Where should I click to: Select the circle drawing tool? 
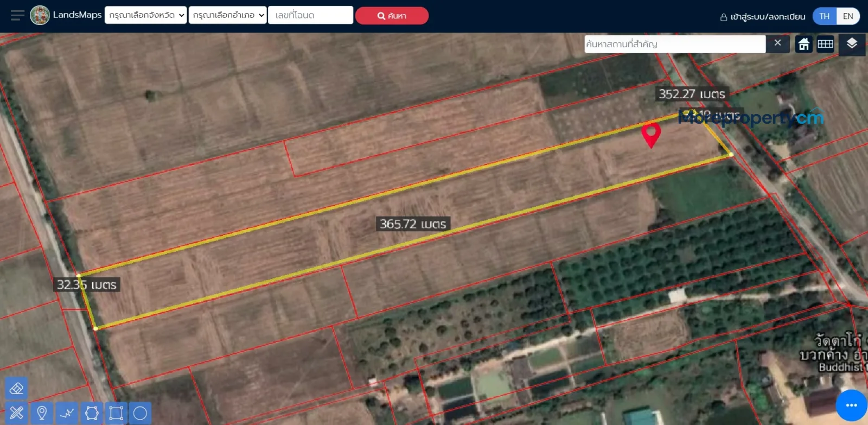pyautogui.click(x=141, y=413)
